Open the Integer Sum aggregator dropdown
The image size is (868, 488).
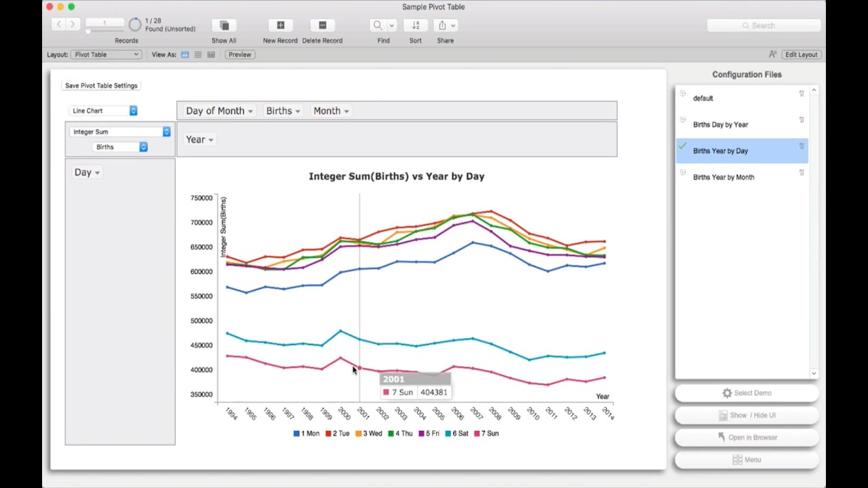click(121, 131)
